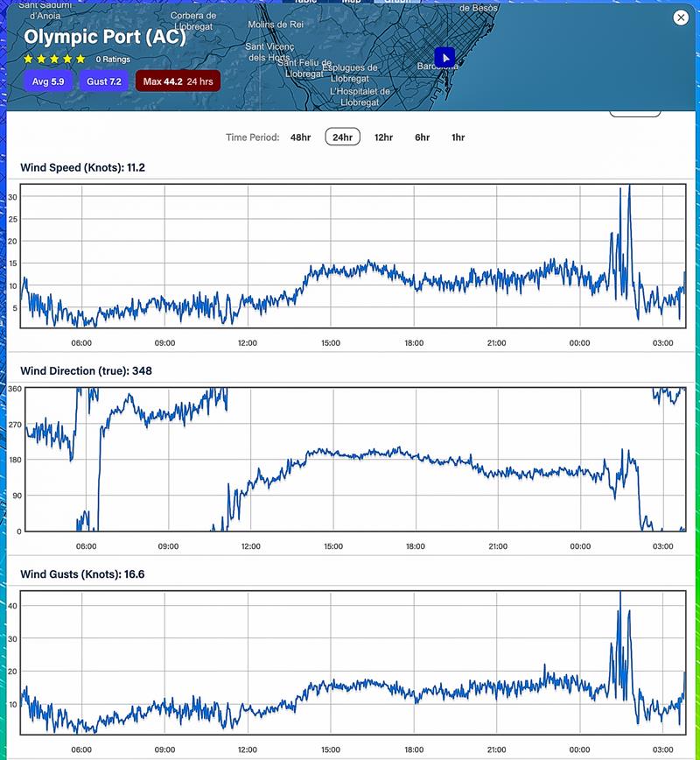Click the 30 axis value on the Wind Speed chart
Image resolution: width=700 pixels, height=760 pixels.
pos(12,197)
